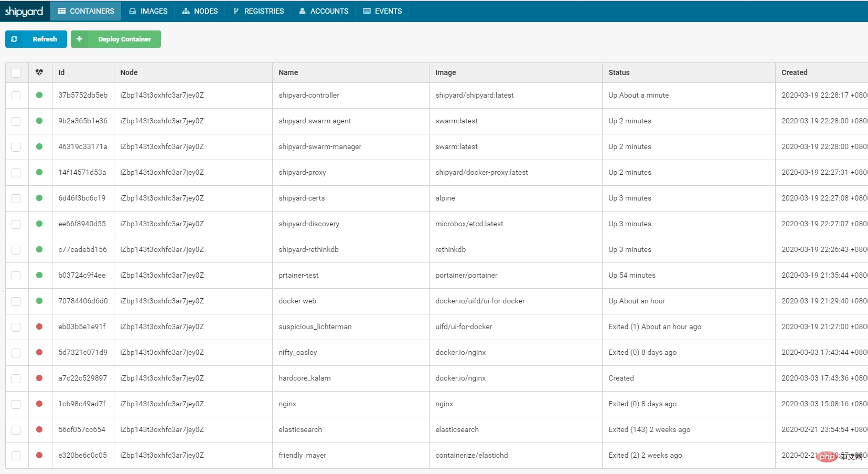Click red status dot for nginx container
Screen dimensions: 868x474
[x=39, y=404]
